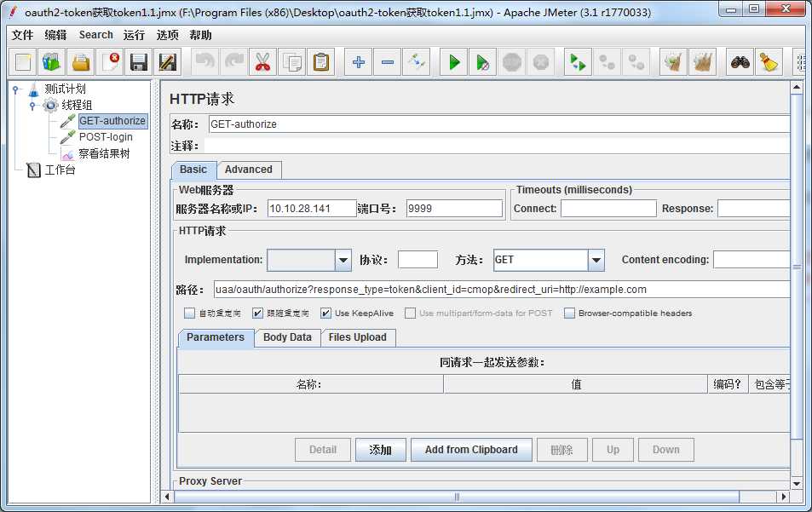This screenshot has width=812, height=512.
Task: Enable Browser-compatible headers checkbox
Action: tap(569, 314)
